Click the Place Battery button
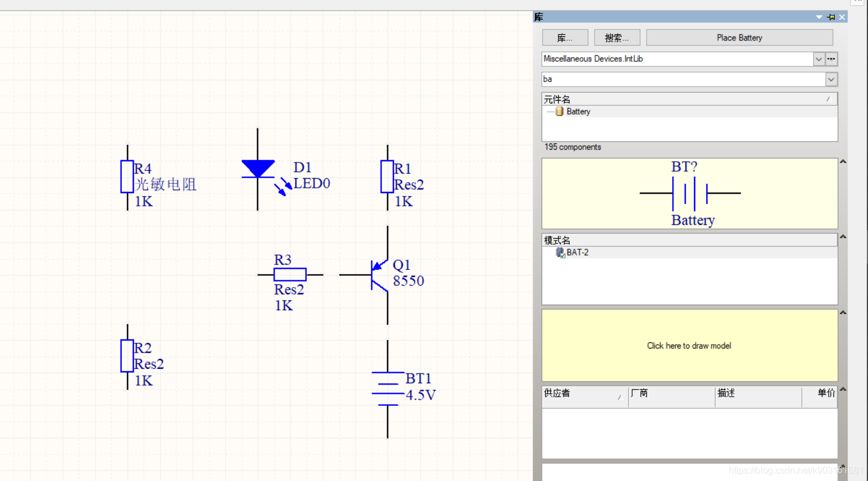 739,38
